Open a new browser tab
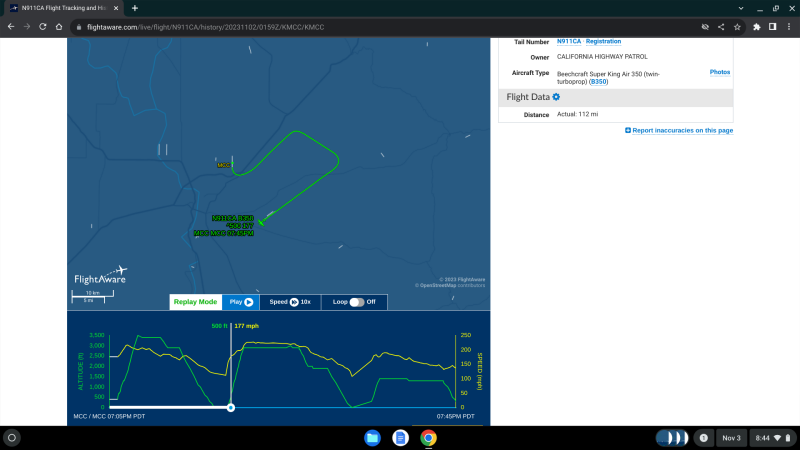This screenshot has height=450, width=800. pyautogui.click(x=135, y=8)
